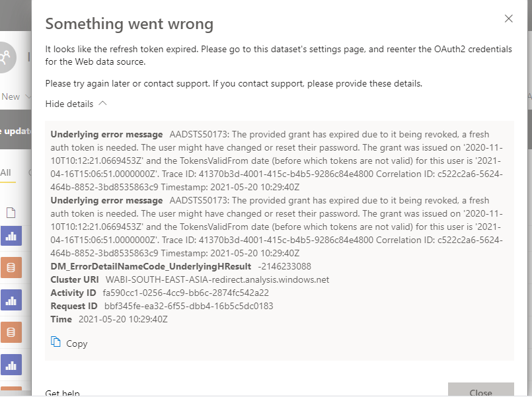Open the New dropdown menu

(16, 96)
